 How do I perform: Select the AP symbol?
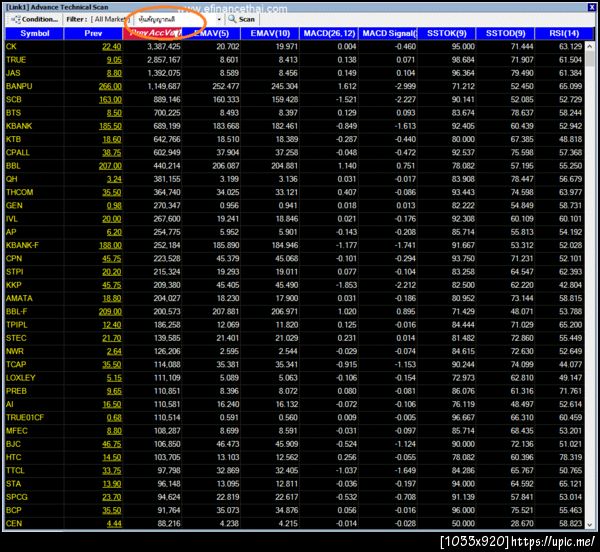point(11,232)
